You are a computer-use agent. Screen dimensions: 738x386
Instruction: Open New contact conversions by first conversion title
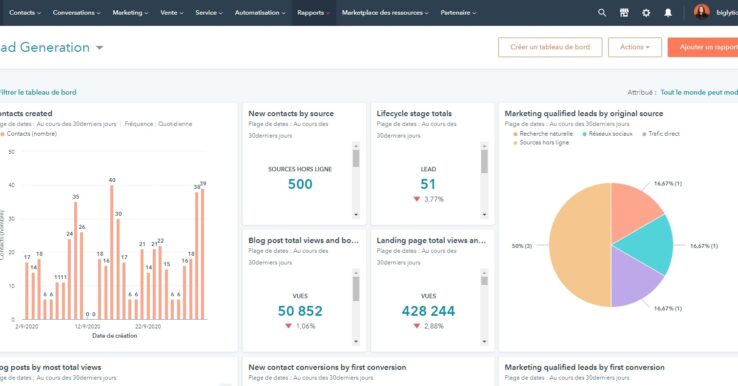pyautogui.click(x=327, y=367)
